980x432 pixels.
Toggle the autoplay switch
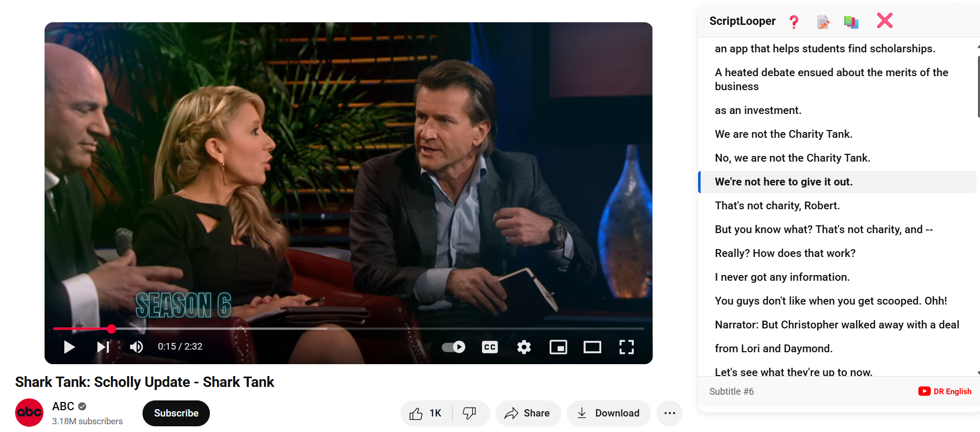453,347
